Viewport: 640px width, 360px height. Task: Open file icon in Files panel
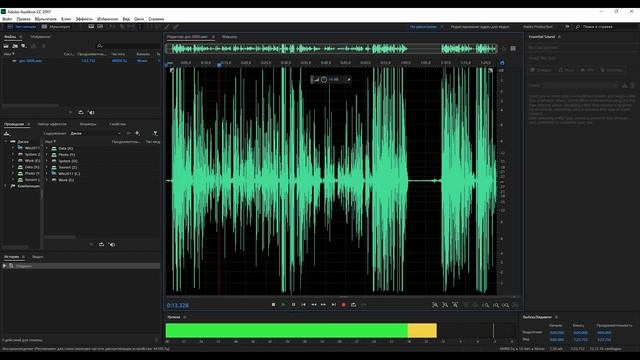pos(6,46)
